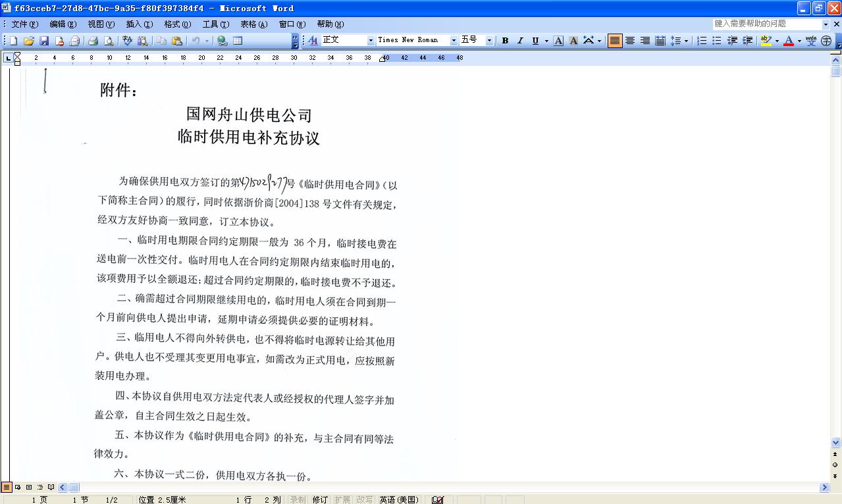Underline the selected text
842x504 pixels.
pyautogui.click(x=535, y=41)
